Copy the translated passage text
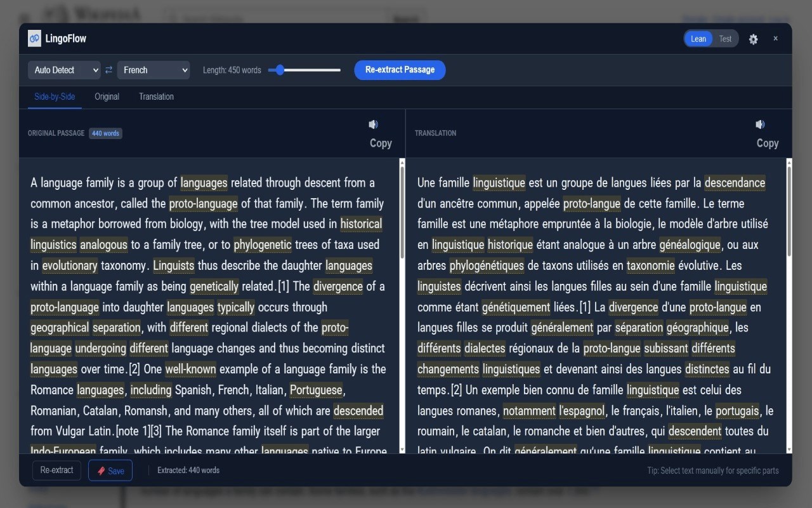Screen dimensions: 812x508 (x=768, y=143)
